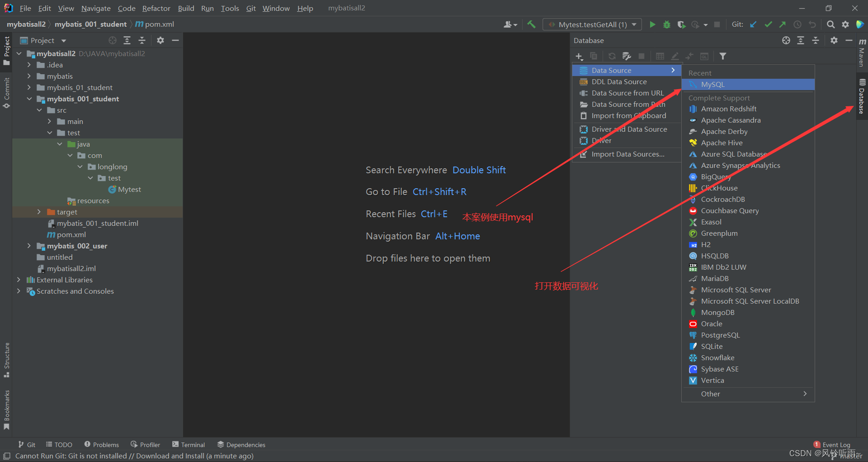Open the Structure side tab
Viewport: 868px width, 462px height.
[x=6, y=360]
